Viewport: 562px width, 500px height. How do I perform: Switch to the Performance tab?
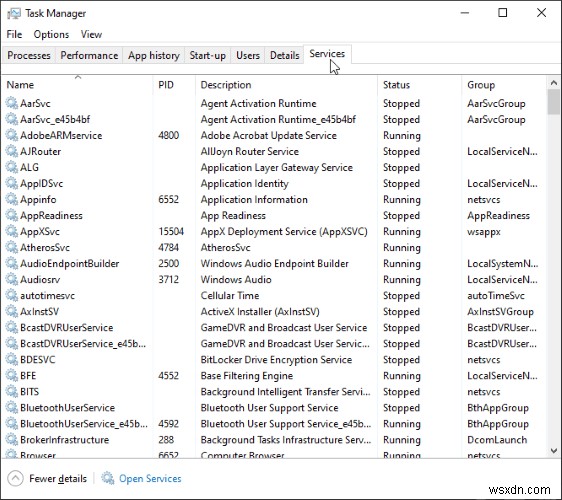click(89, 56)
